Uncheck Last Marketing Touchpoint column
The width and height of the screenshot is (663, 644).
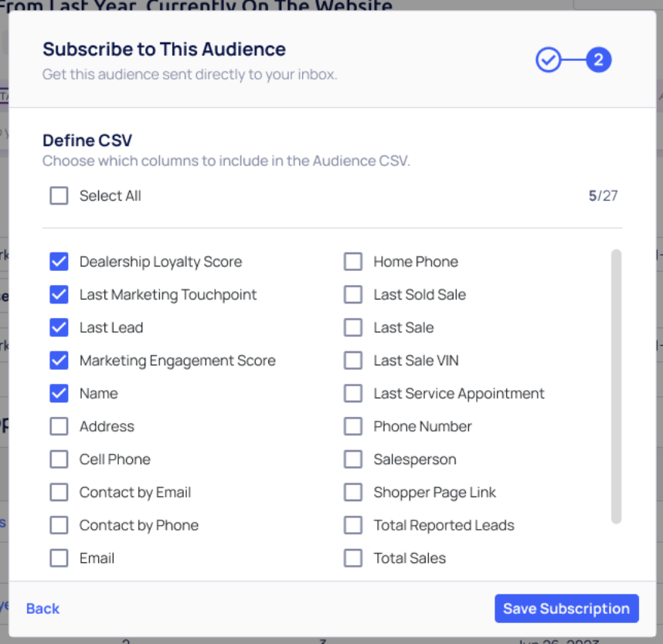(59, 295)
